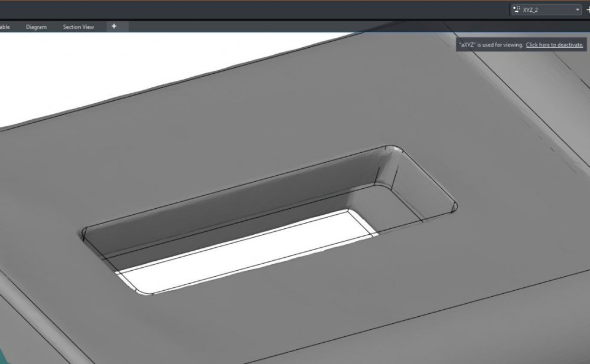Image resolution: width=590 pixels, height=364 pixels.
Task: Open the Section View tab
Action: (79, 27)
